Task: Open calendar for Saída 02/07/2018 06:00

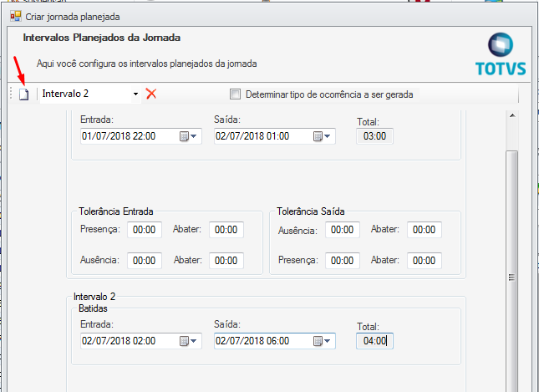Action: [x=322, y=341]
